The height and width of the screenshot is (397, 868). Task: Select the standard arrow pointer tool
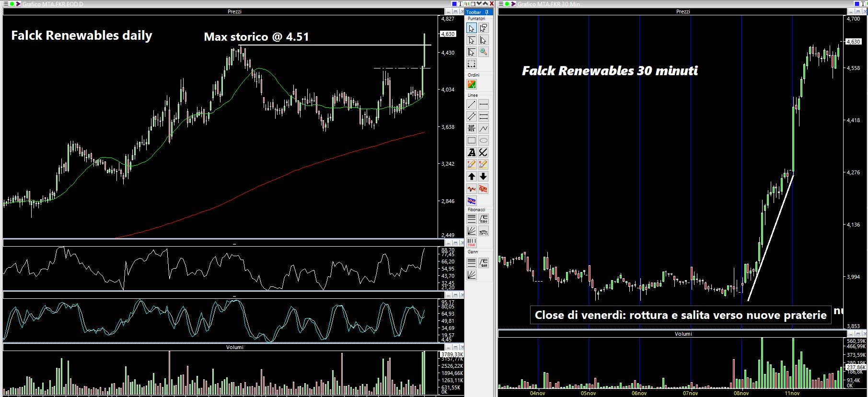tap(472, 28)
